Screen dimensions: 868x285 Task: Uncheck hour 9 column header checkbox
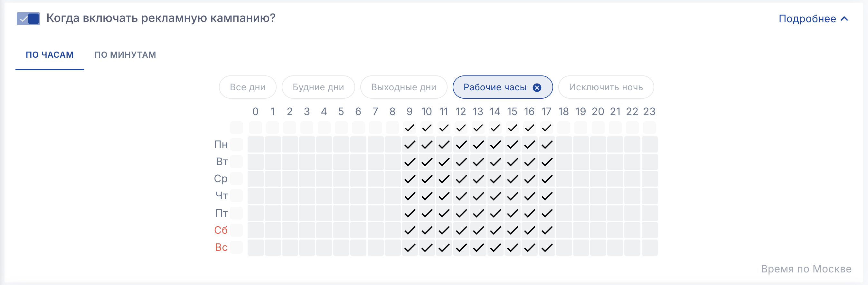coord(410,128)
